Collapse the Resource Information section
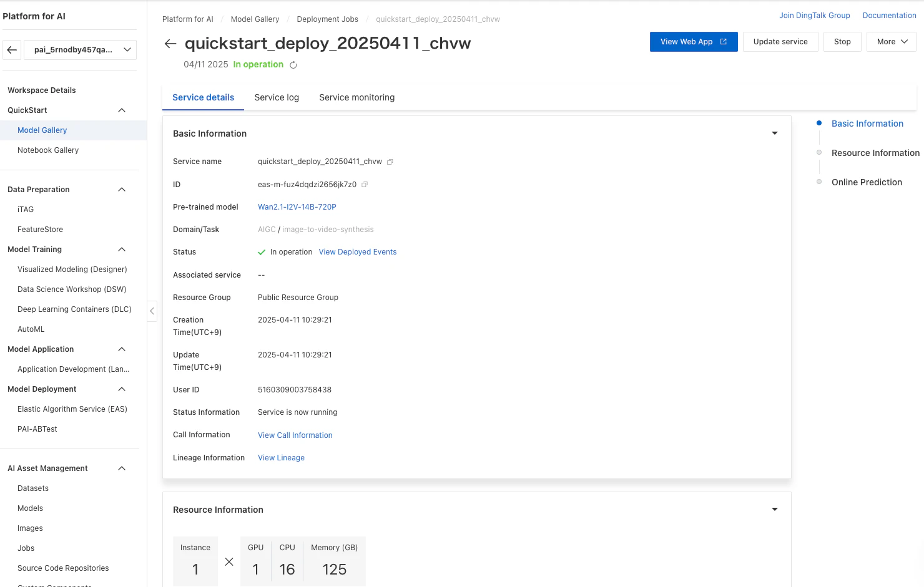Viewport: 924px width, 587px height. click(x=775, y=510)
